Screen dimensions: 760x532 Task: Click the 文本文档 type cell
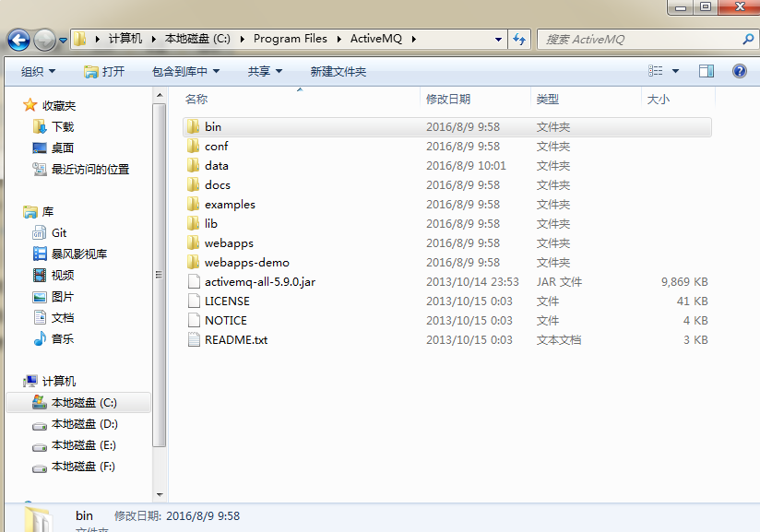pyautogui.click(x=558, y=339)
